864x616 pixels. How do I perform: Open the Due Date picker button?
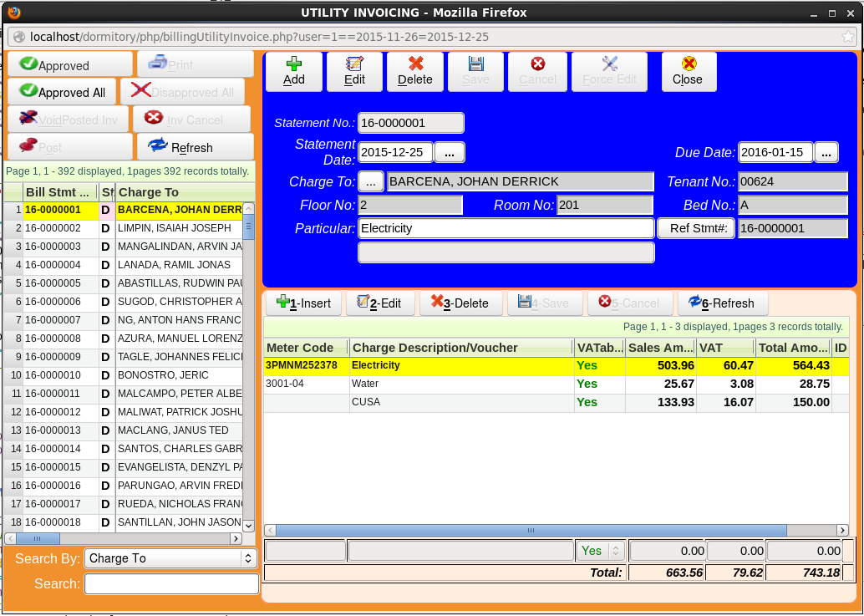click(826, 152)
